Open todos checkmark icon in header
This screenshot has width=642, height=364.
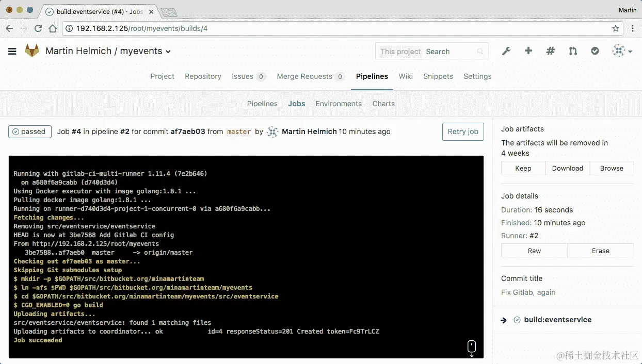pos(595,51)
